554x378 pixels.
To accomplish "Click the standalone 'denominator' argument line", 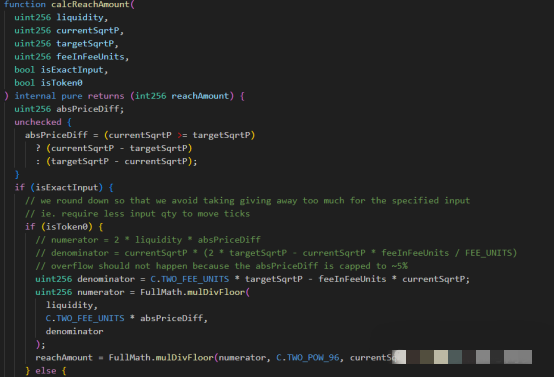I will pos(75,331).
